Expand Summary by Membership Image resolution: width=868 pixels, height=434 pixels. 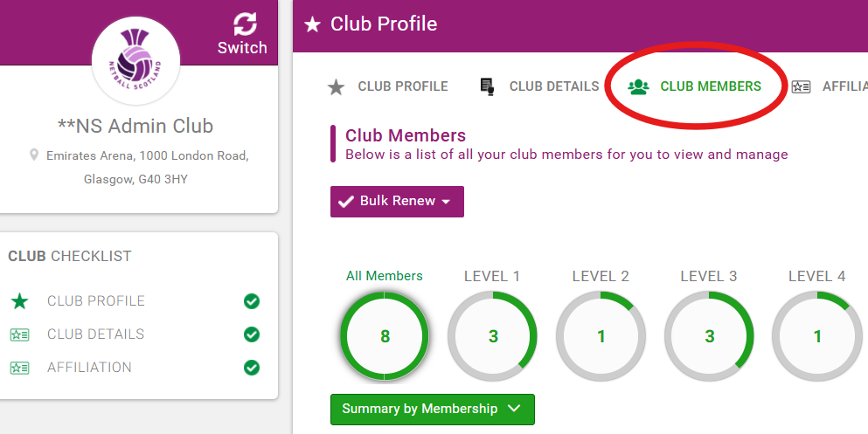tap(433, 410)
